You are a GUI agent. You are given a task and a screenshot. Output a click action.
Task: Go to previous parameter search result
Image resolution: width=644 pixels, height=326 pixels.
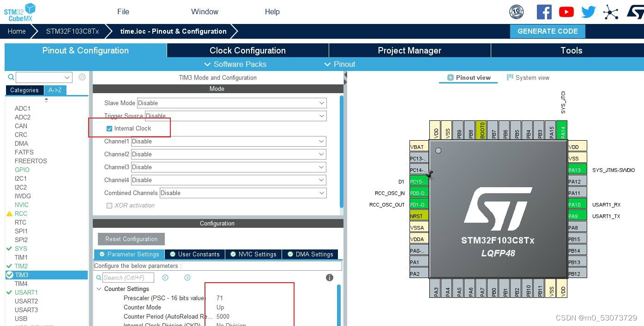click(x=165, y=278)
